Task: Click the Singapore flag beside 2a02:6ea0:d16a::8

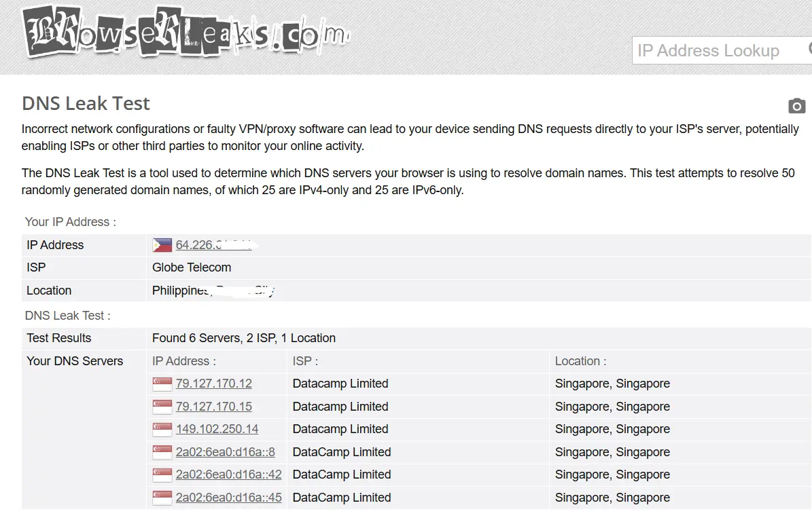Action: 162,452
